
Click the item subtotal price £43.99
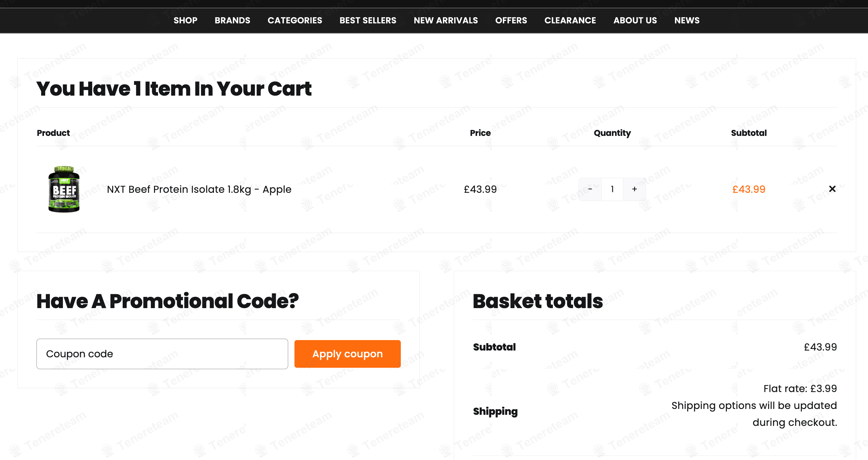749,189
